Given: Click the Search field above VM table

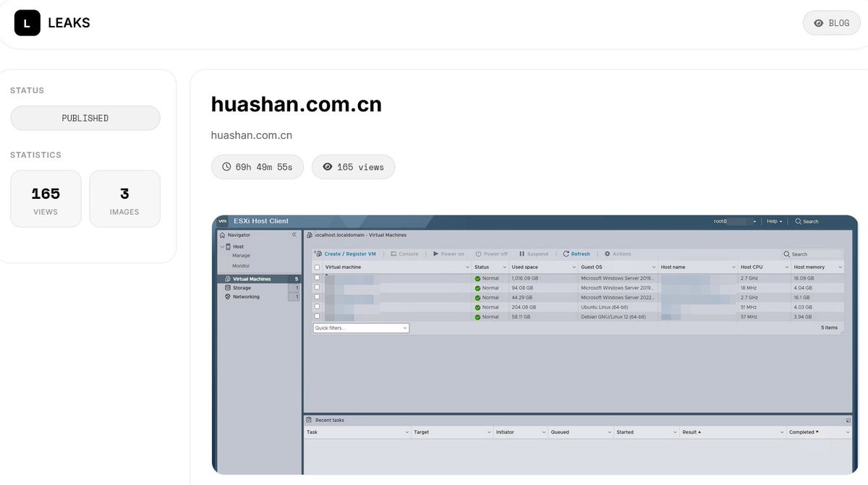Looking at the screenshot, I should (813, 254).
